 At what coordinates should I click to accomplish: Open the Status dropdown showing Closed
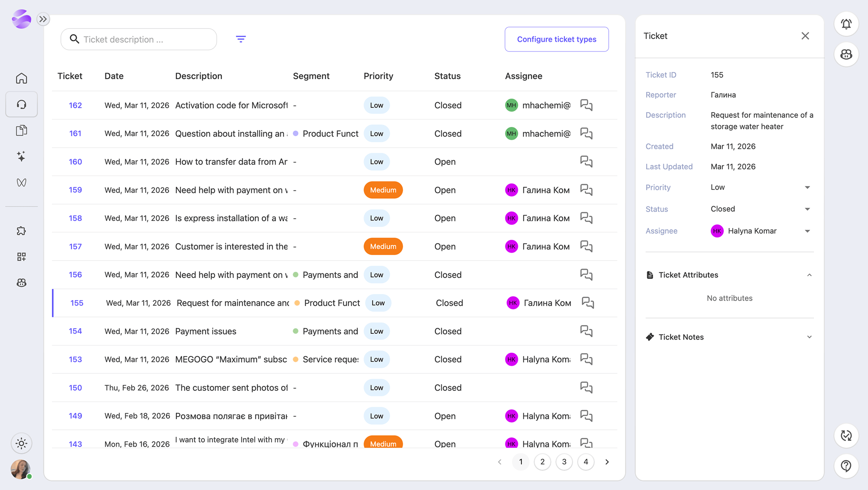[x=808, y=209]
